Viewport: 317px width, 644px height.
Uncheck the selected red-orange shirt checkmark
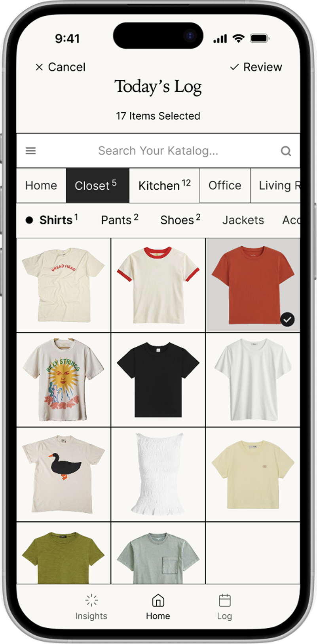click(287, 319)
